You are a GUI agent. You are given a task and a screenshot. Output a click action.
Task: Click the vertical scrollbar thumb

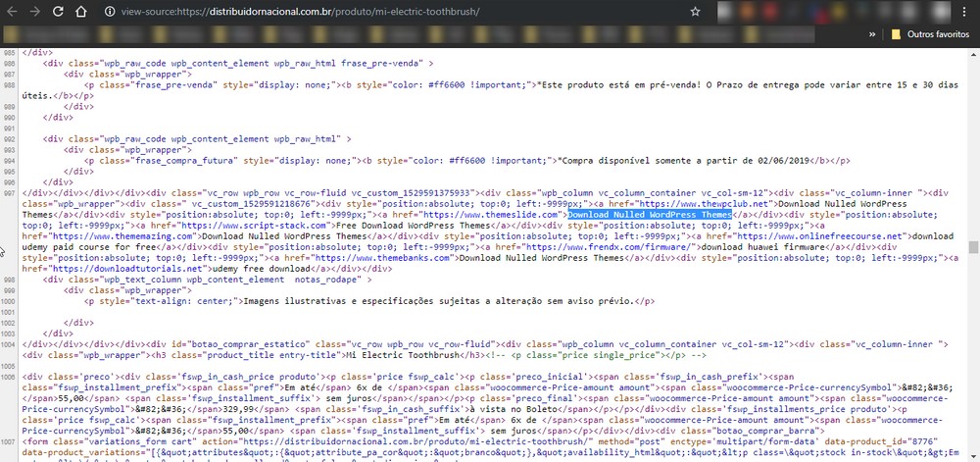972,247
